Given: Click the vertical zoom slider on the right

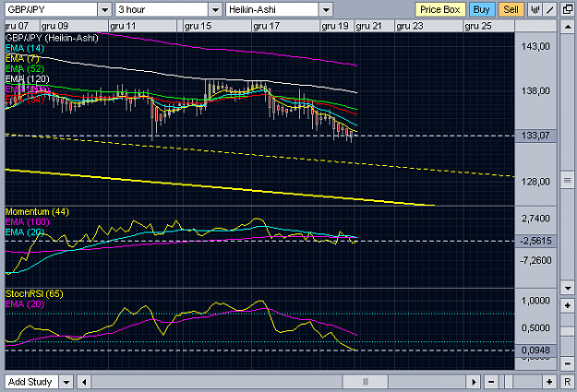Looking at the screenshot, I should point(568,330).
